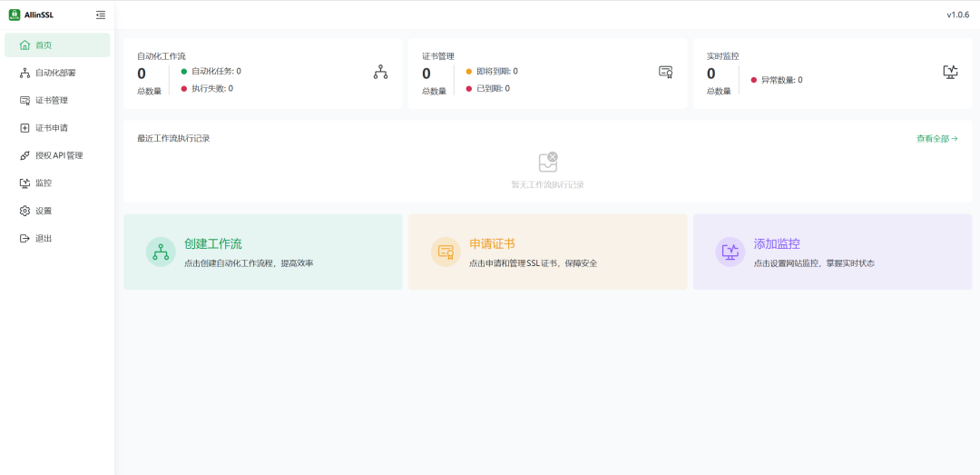Screen dimensions: 980x475
Task: Open the 自动化部署 menu item
Action: click(x=57, y=73)
